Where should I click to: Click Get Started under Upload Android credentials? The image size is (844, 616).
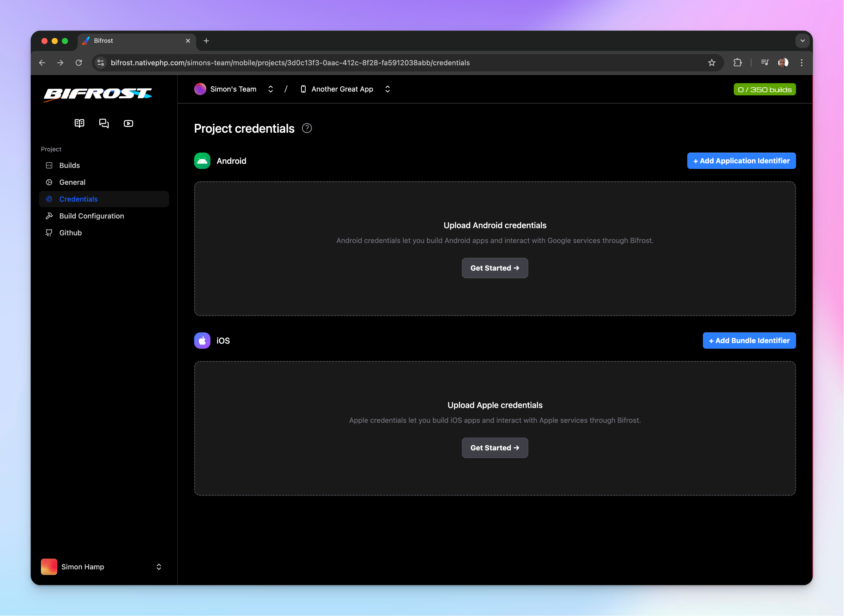[x=495, y=268]
